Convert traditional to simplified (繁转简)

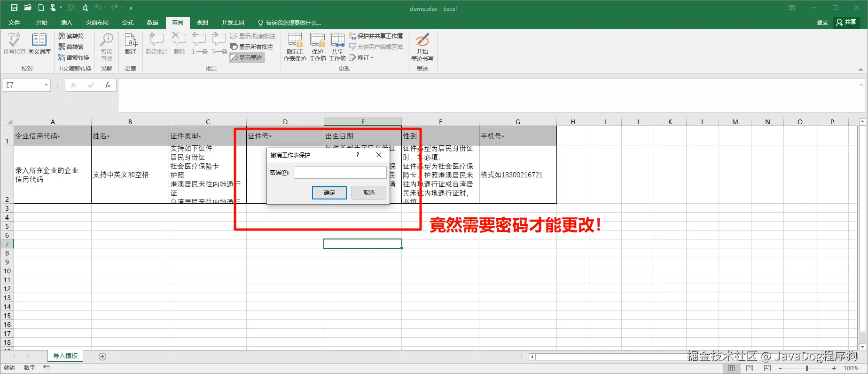pyautogui.click(x=71, y=36)
